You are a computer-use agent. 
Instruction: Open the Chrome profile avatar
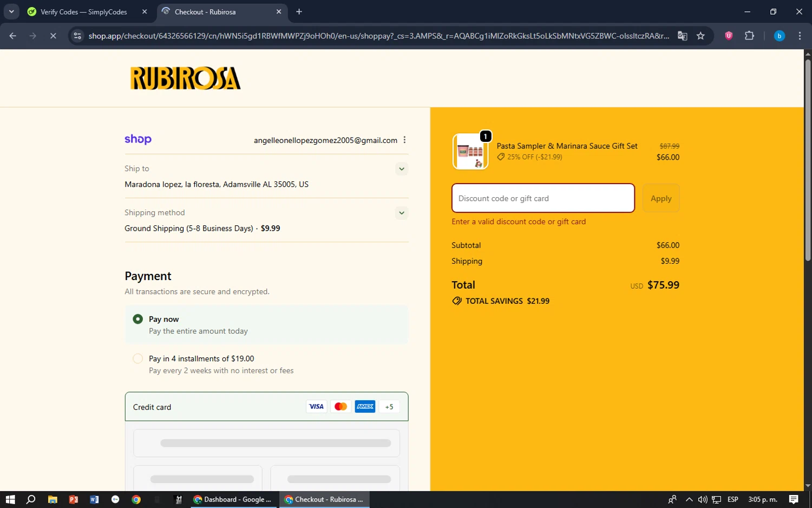[x=780, y=36]
